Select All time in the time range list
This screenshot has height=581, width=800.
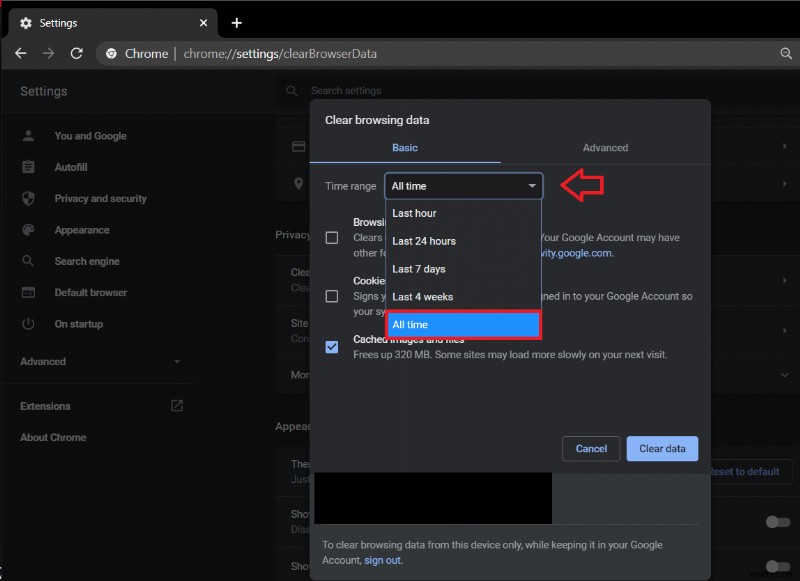tap(463, 325)
